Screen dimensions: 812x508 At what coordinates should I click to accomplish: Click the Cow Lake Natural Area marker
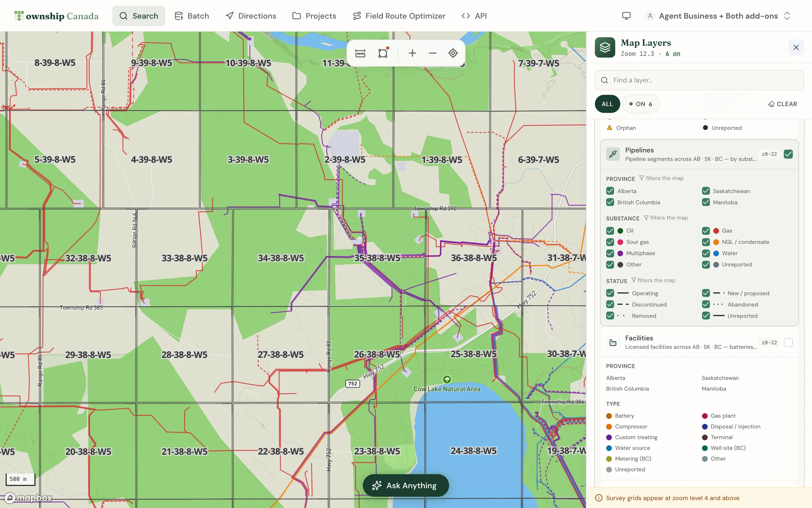(447, 379)
